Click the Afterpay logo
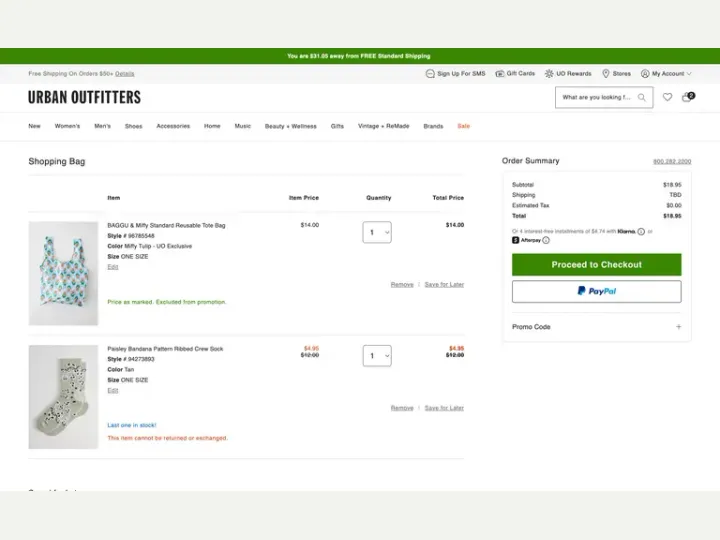This screenshot has height=540, width=720. click(x=526, y=240)
